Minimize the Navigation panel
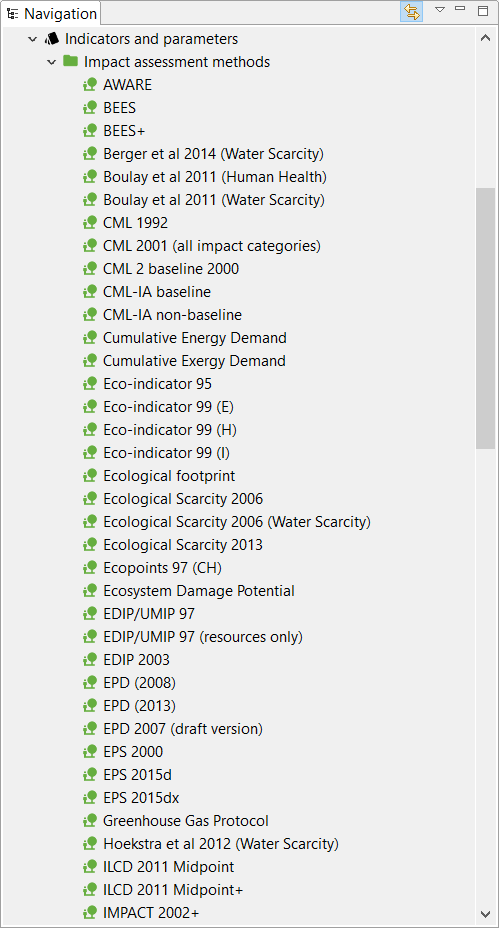This screenshot has width=499, height=928. 461,9
